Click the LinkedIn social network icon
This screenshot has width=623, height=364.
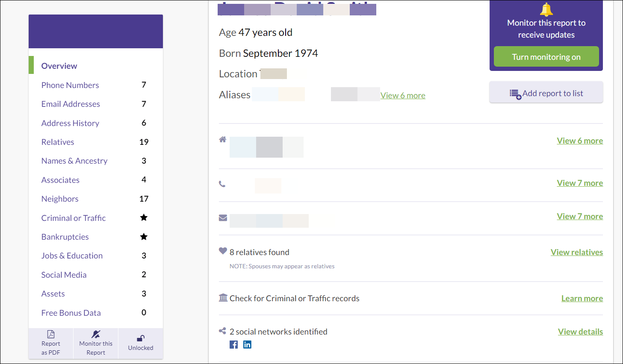click(x=247, y=345)
